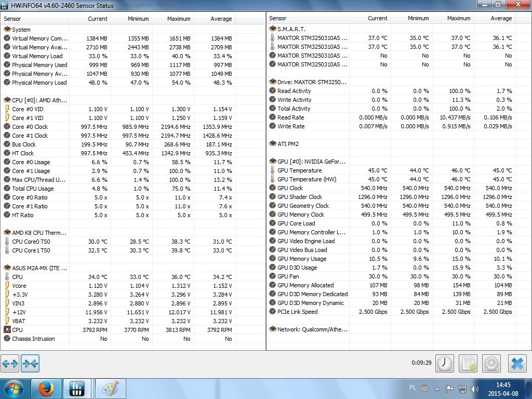532x399 pixels.
Task: Click the System sensor group icon
Action: (7, 30)
